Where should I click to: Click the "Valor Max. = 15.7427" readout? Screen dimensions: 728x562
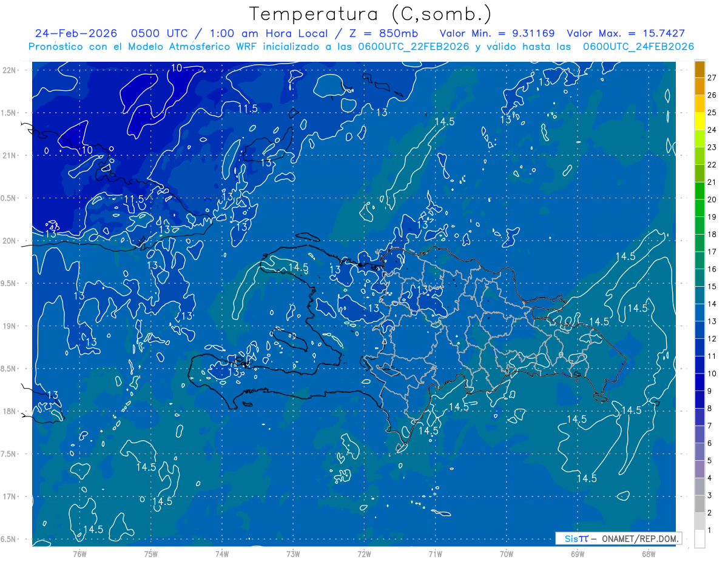(625, 34)
